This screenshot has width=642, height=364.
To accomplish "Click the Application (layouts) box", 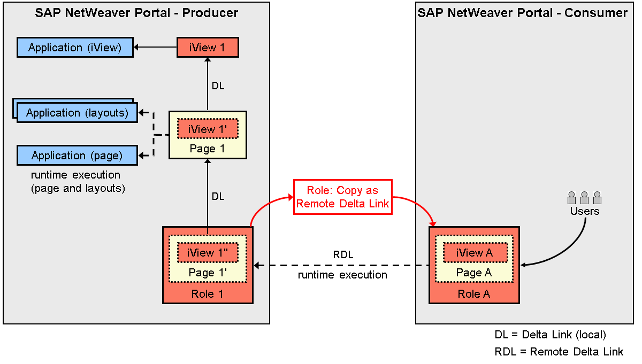I will (x=77, y=113).
